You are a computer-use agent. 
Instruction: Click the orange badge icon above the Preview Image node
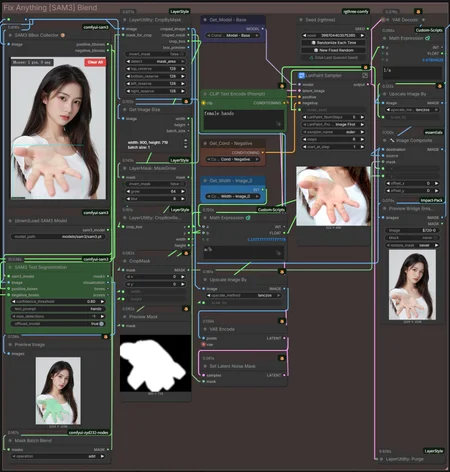pos(106,337)
